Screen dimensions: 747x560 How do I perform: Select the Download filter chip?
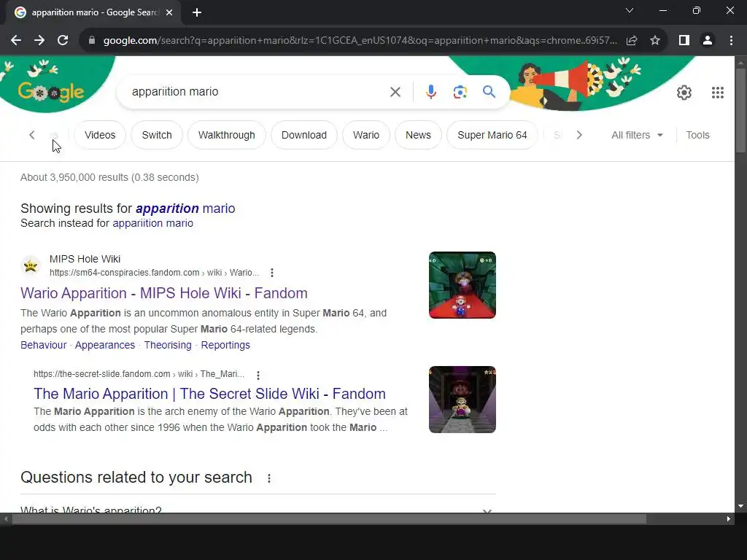(x=304, y=135)
